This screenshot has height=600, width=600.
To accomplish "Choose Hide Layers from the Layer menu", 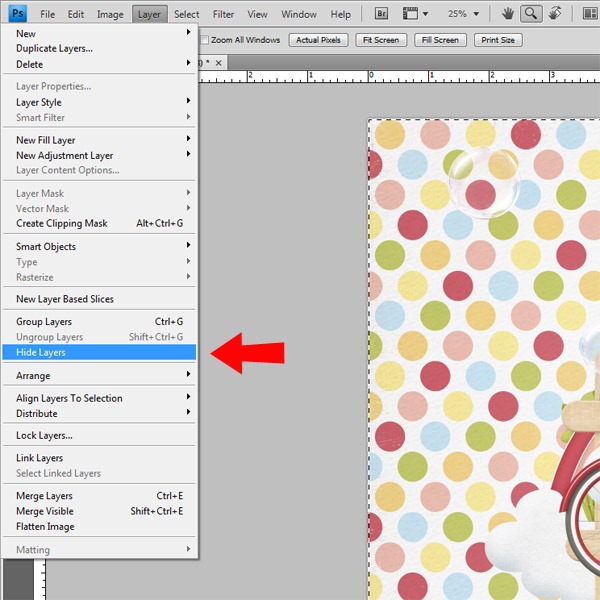I will point(99,352).
